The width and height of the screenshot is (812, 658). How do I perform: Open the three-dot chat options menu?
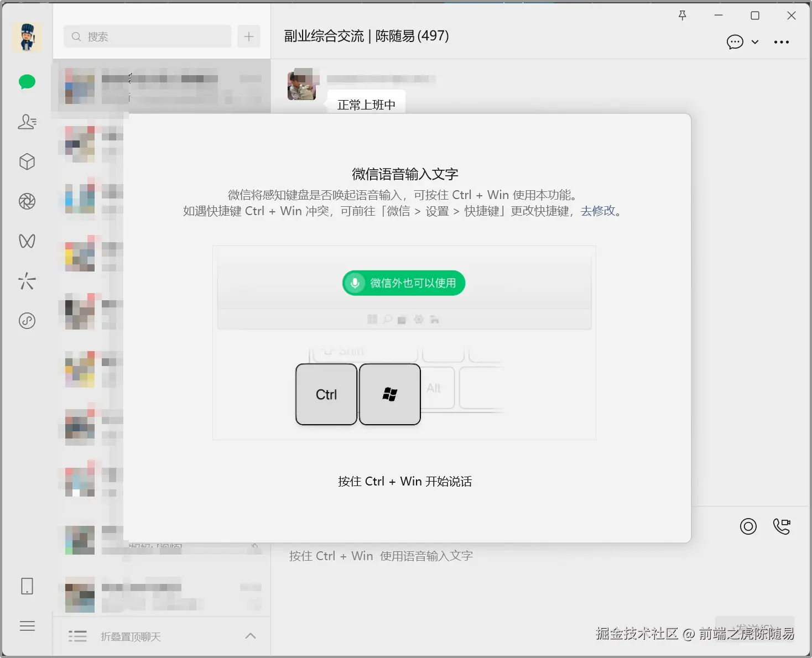782,42
